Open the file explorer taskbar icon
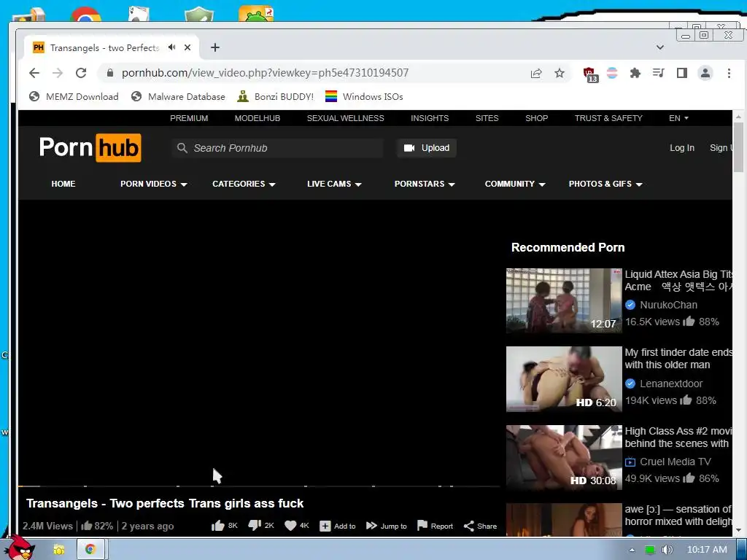 pyautogui.click(x=59, y=550)
